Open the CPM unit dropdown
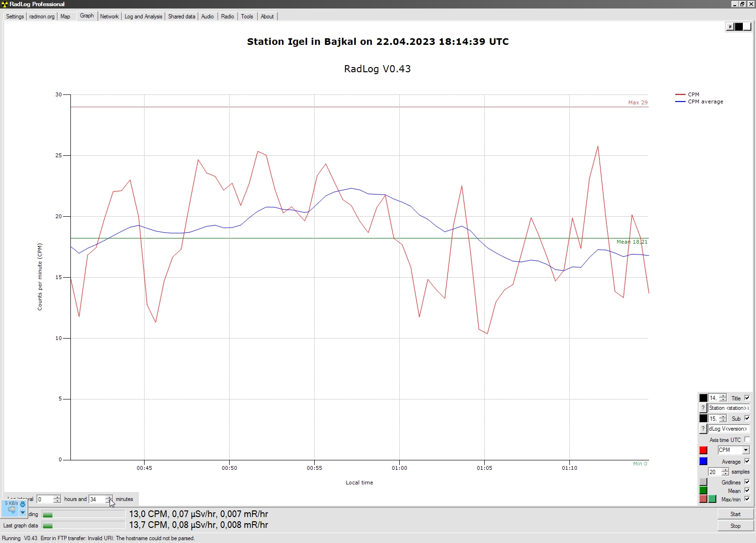Image resolution: width=756 pixels, height=543 pixels. point(733,450)
